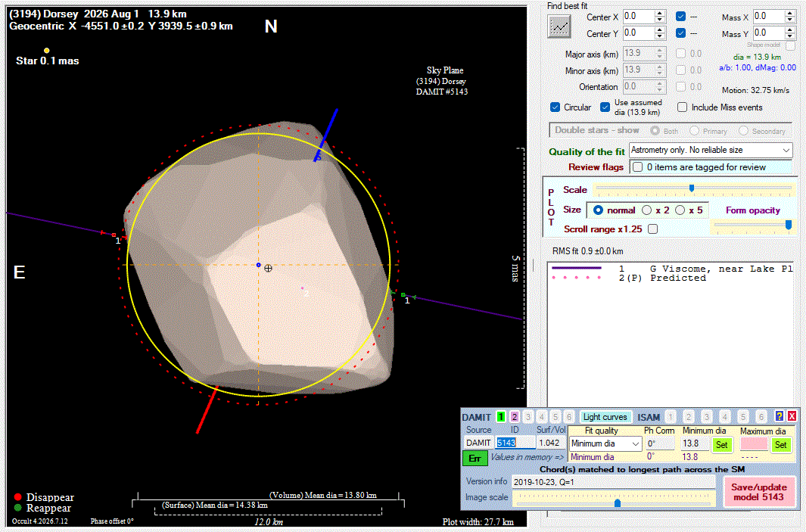The height and width of the screenshot is (532, 806).
Task: Click Set button for Maximum dia
Action: click(780, 445)
